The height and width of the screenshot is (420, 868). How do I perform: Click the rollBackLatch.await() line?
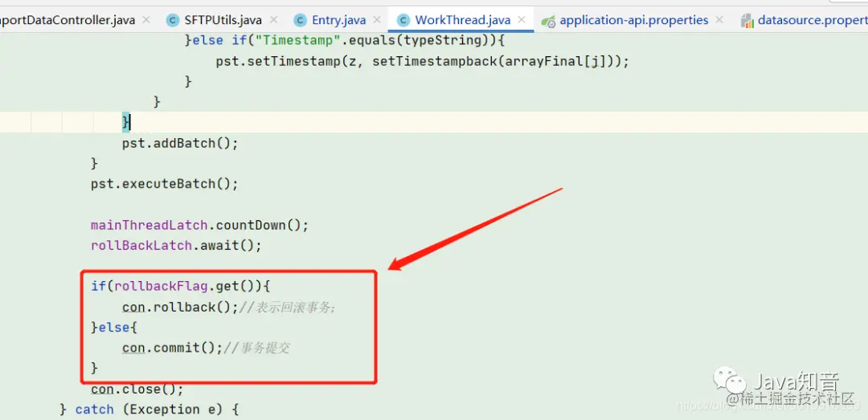tap(176, 245)
